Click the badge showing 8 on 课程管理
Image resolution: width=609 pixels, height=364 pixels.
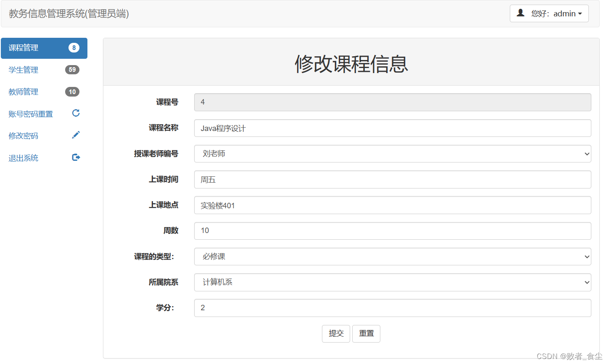pyautogui.click(x=74, y=48)
